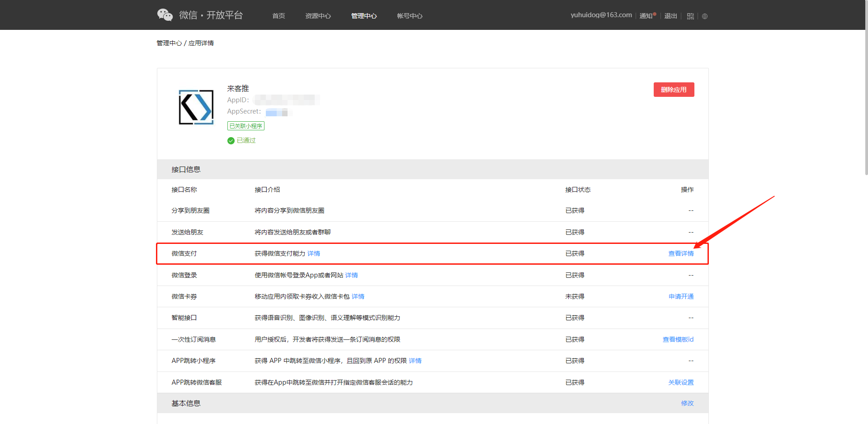Click 关联设置 for APP跳转微信客服
The image size is (868, 424).
[681, 382]
